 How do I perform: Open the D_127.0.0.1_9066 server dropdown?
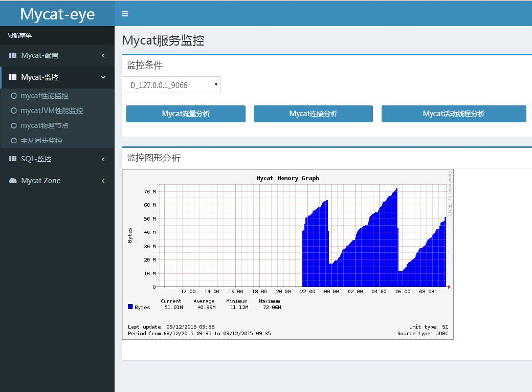coord(171,85)
